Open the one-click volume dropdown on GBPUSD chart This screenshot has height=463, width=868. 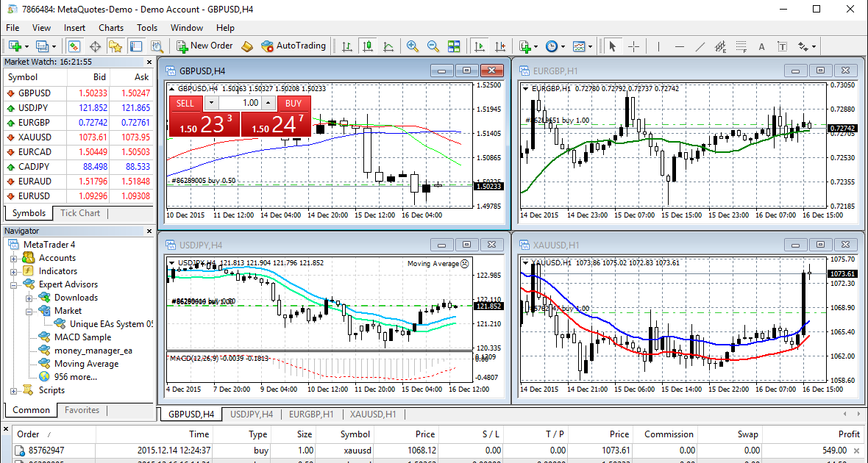(x=211, y=103)
